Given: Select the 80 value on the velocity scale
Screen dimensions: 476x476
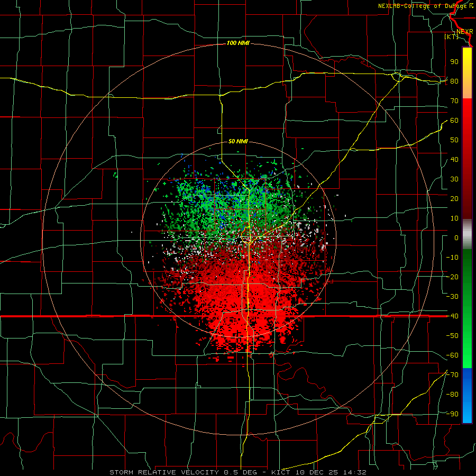Looking at the screenshot, I should click(454, 81).
